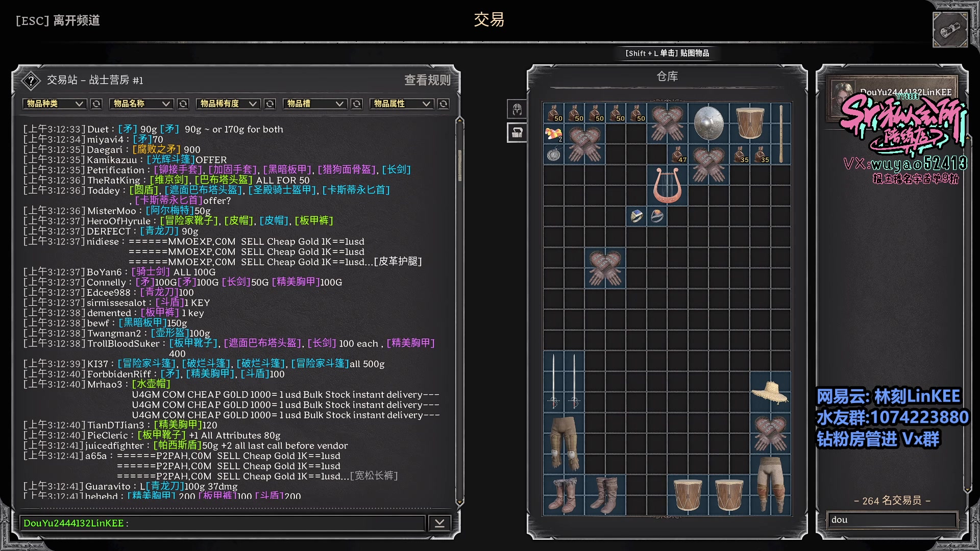Open the [宽松长裤] item link
The height and width of the screenshot is (551, 980).
click(x=374, y=476)
